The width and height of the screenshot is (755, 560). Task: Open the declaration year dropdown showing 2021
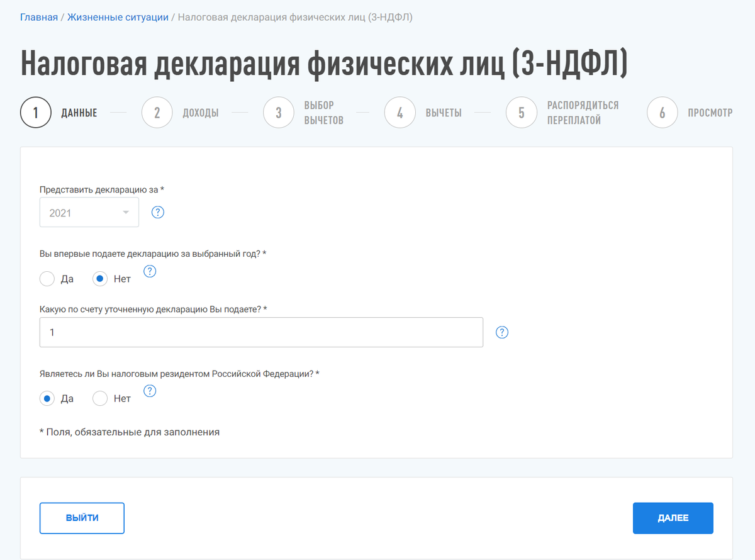(x=89, y=212)
